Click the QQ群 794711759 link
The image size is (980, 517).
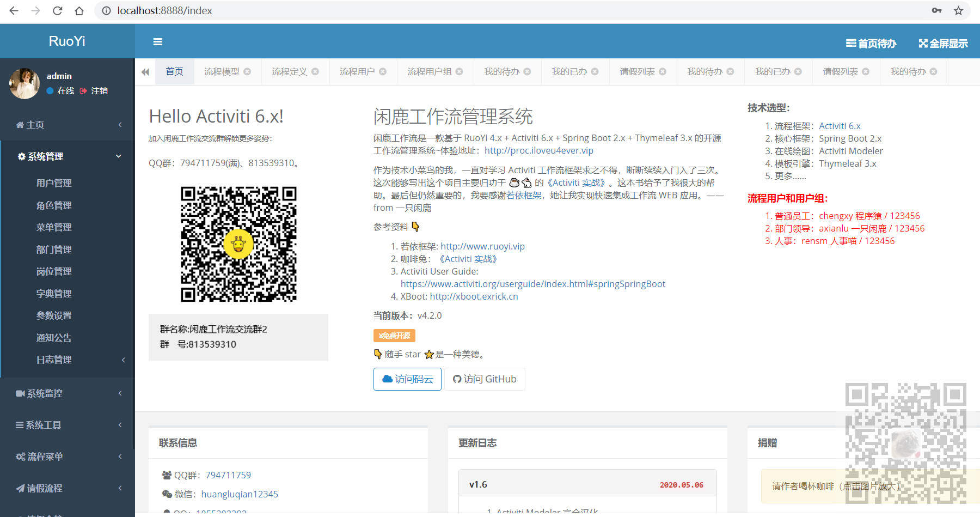tap(228, 475)
